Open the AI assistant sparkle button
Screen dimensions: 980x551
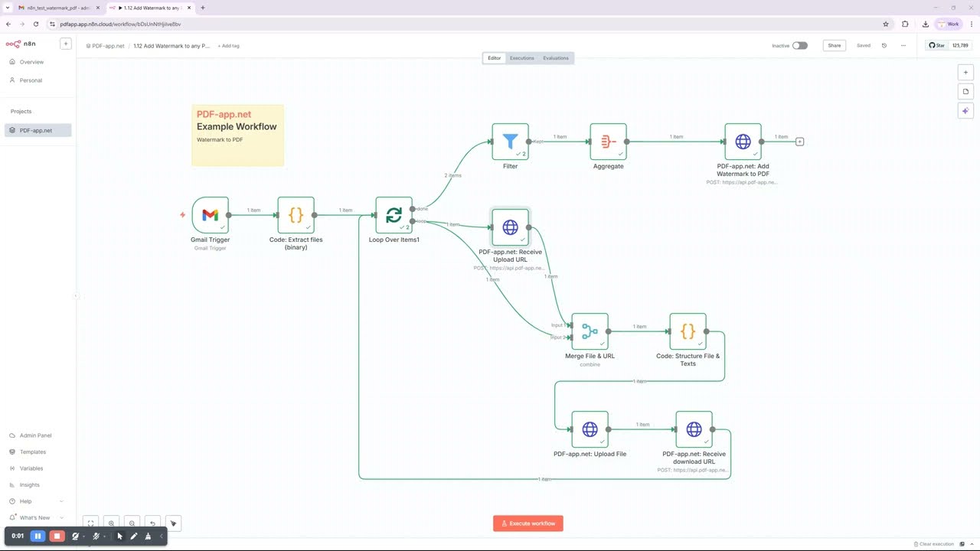tap(965, 111)
